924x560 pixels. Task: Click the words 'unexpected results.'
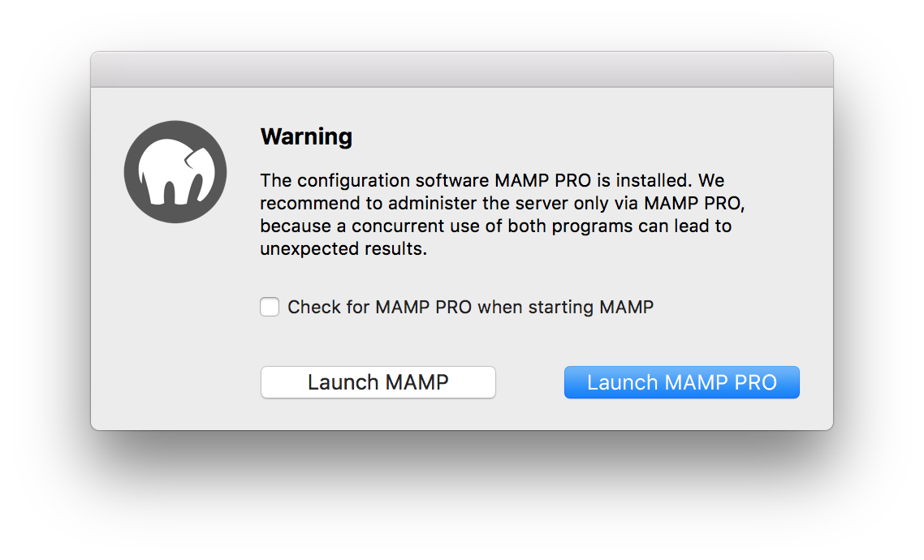(x=343, y=249)
